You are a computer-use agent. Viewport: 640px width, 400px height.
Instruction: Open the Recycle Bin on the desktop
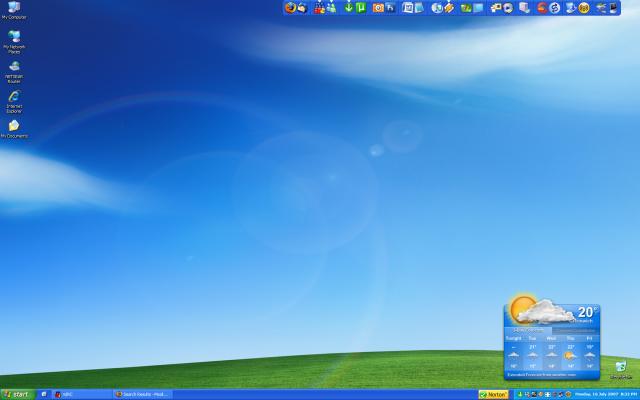pos(621,369)
